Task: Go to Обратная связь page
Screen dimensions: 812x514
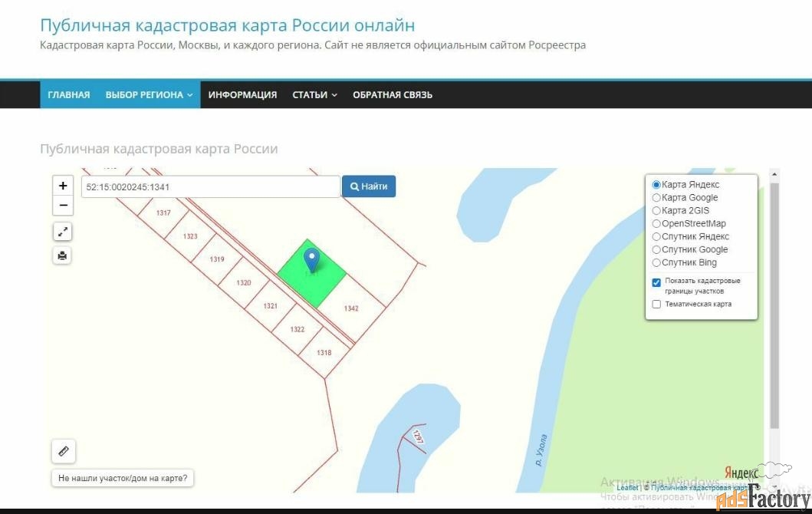Action: 393,95
